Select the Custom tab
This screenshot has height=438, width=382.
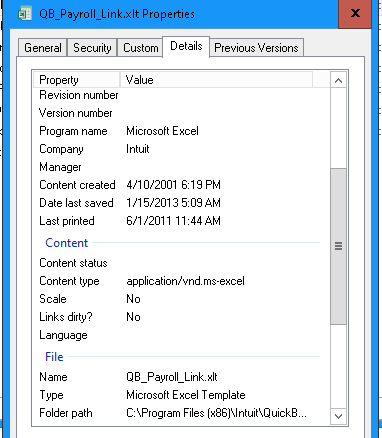tap(141, 48)
